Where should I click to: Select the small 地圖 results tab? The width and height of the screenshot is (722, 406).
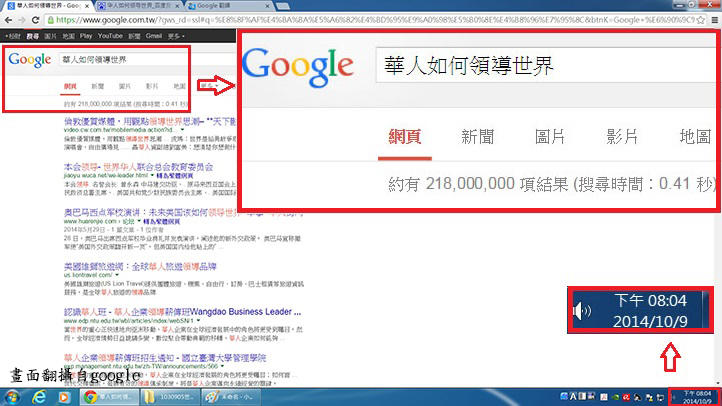point(179,86)
